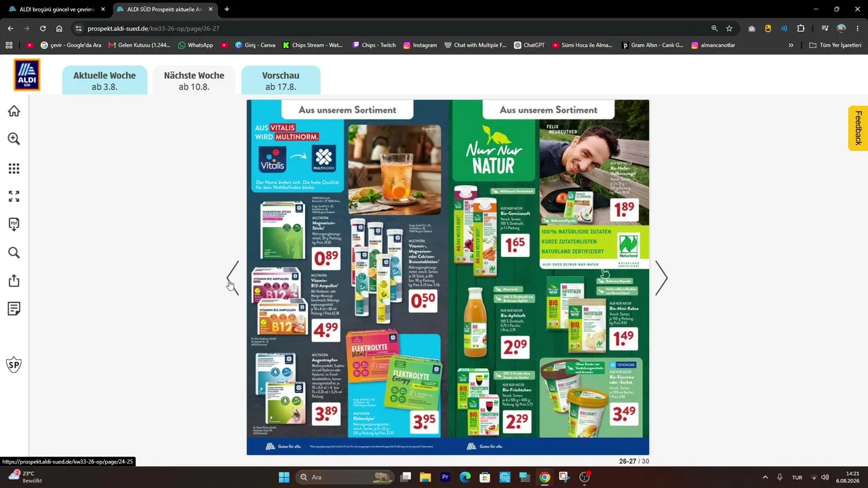Image resolution: width=868 pixels, height=488 pixels.
Task: Open the notes list icon in sidebar
Action: 14,309
